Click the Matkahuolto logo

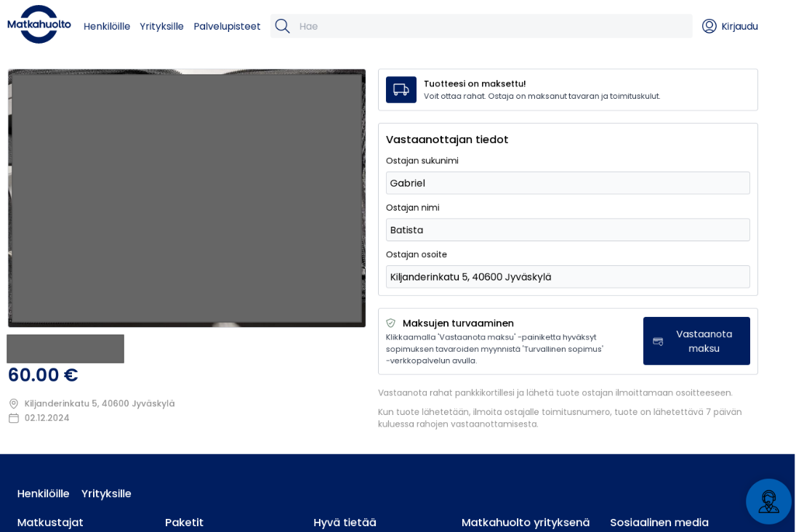tap(39, 25)
